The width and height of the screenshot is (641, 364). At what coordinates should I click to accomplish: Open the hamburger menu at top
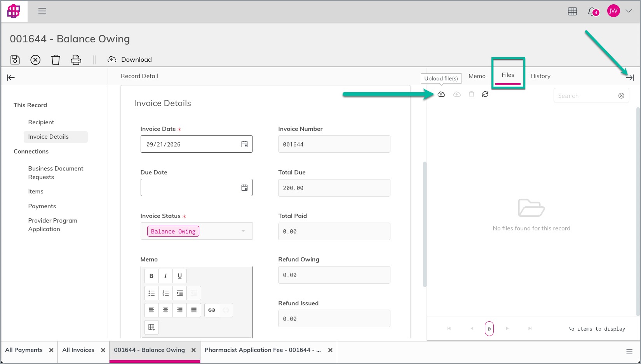pyautogui.click(x=42, y=11)
